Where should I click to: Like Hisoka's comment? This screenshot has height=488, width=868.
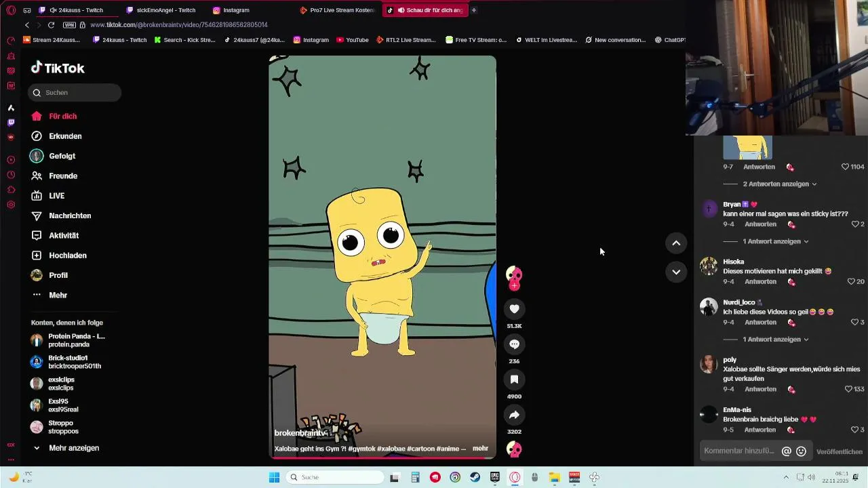pos(851,281)
